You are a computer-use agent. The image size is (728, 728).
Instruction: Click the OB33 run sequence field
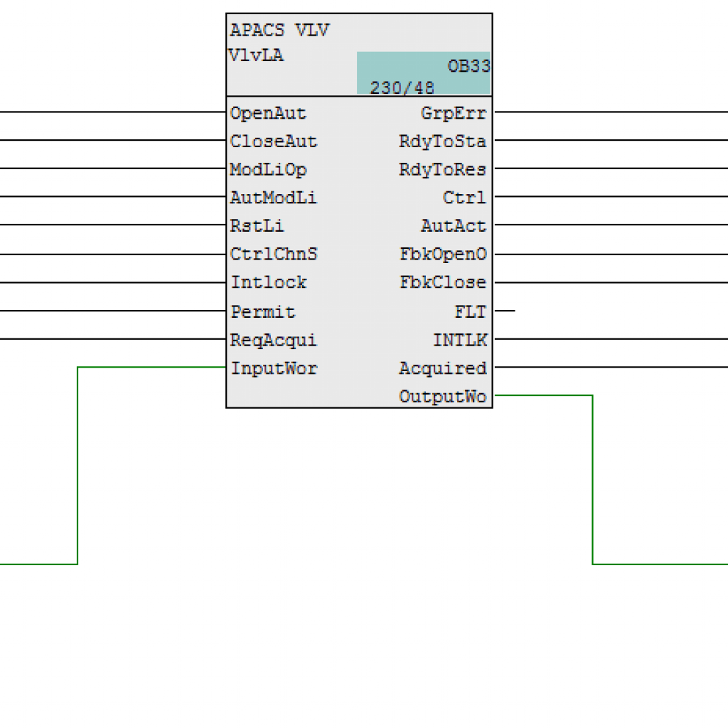[469, 66]
